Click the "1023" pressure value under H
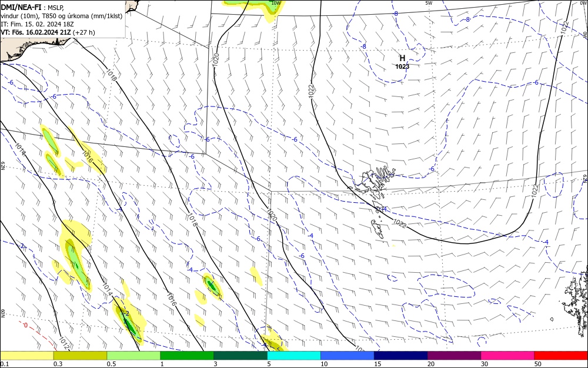 click(x=402, y=66)
